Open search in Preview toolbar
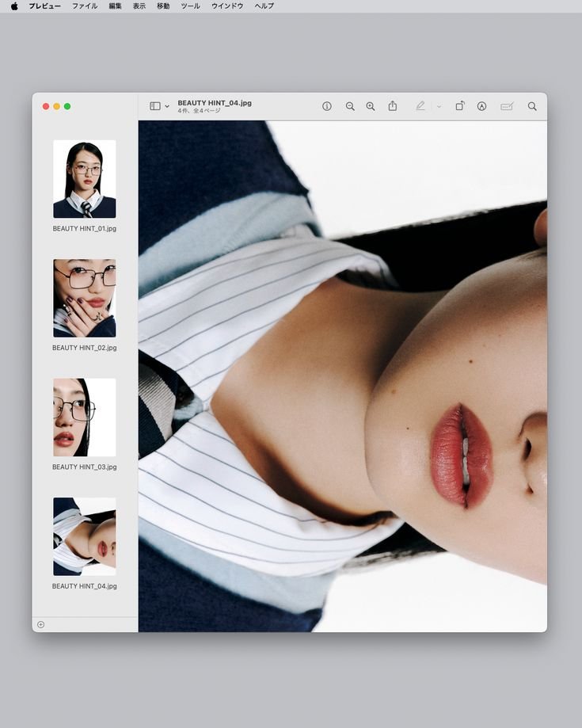 (x=532, y=106)
